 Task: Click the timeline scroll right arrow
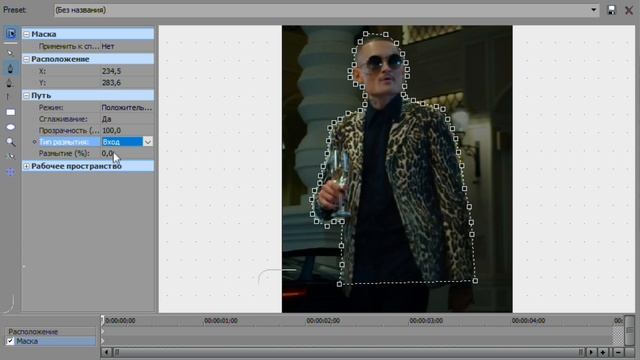(x=591, y=352)
